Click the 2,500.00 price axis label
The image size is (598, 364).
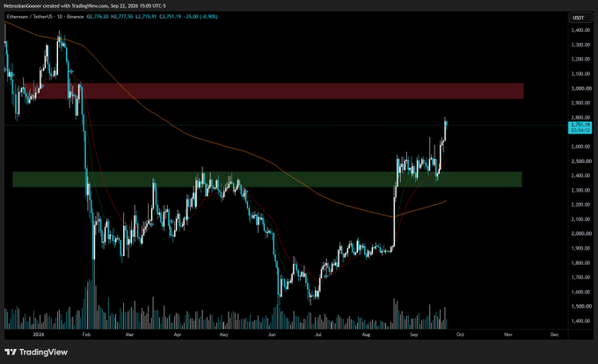pyautogui.click(x=581, y=161)
